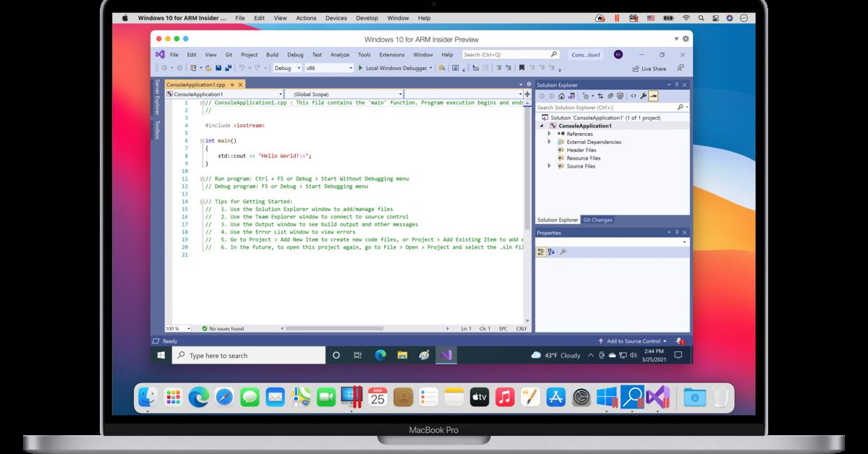Click the Task View taskbar icon
Viewport: 868px width, 454px height.
(358, 355)
